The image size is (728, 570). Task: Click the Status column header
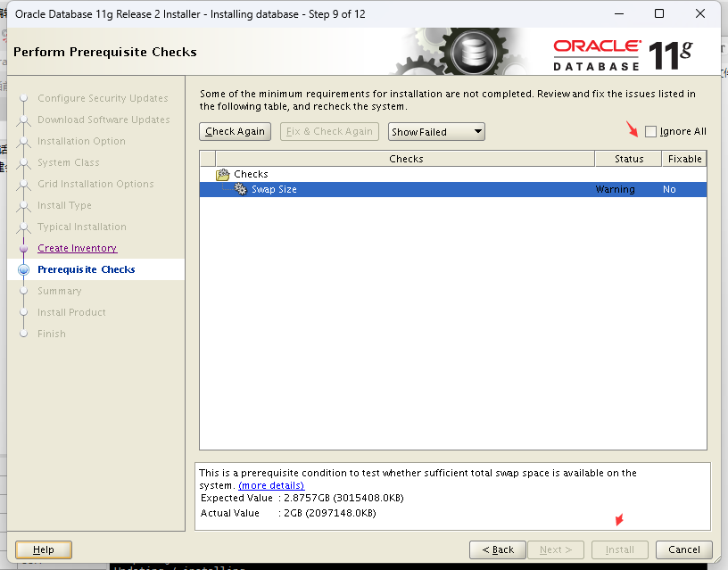pyautogui.click(x=629, y=159)
